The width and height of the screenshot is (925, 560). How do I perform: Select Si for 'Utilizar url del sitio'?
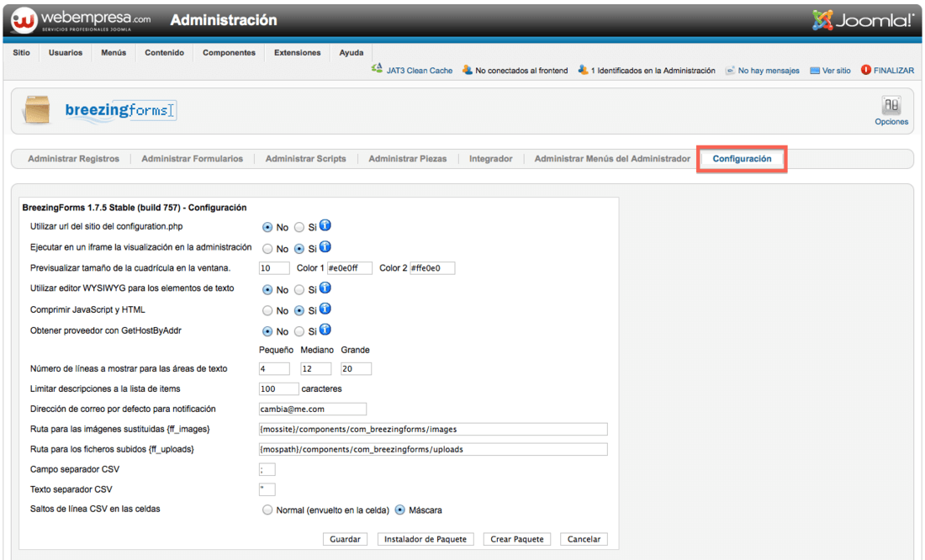(299, 227)
